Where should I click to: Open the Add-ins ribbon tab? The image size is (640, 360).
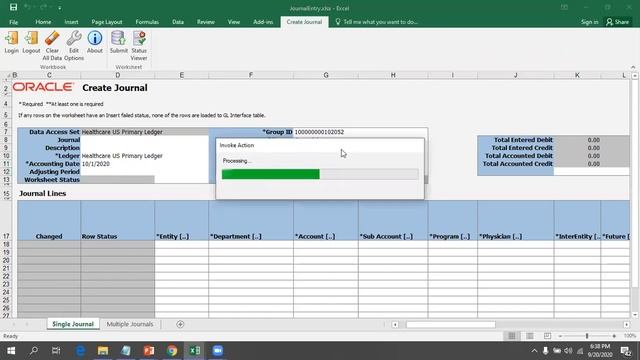263,22
